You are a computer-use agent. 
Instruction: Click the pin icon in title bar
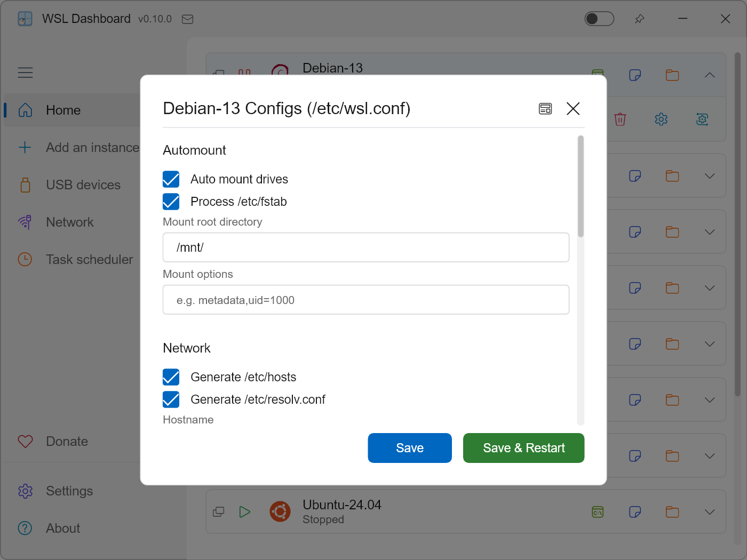(x=639, y=19)
